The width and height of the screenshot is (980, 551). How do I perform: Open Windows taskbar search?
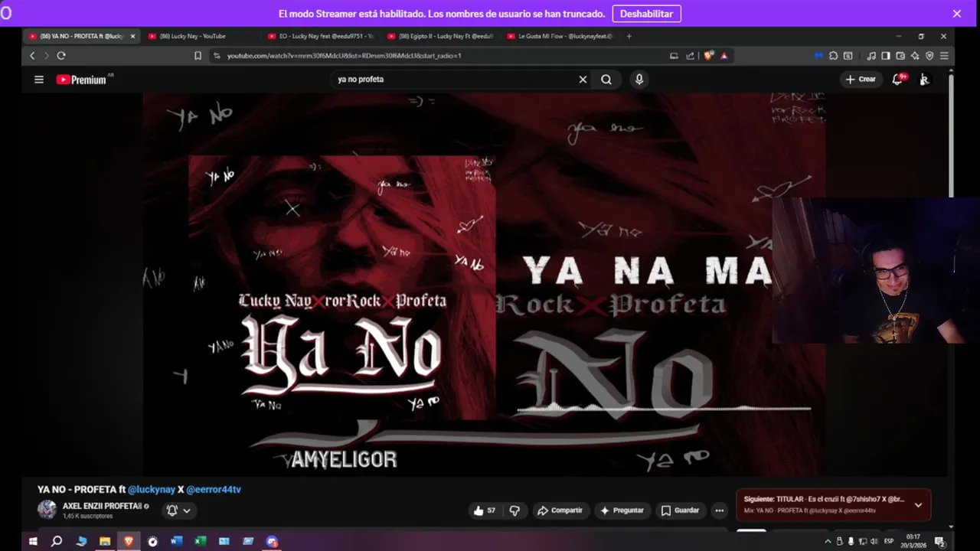point(57,541)
